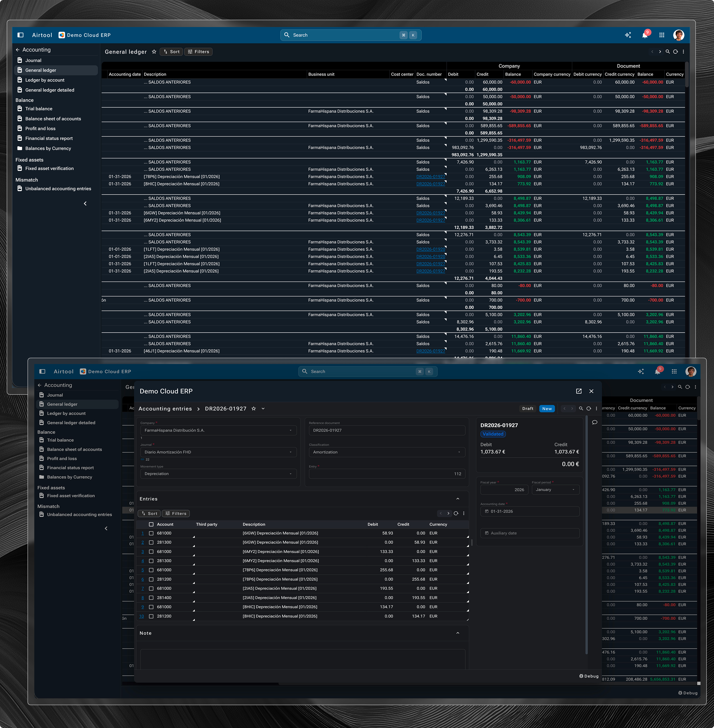Tick checkbox for row 10 account 281200
This screenshot has height=728, width=714.
[151, 616]
